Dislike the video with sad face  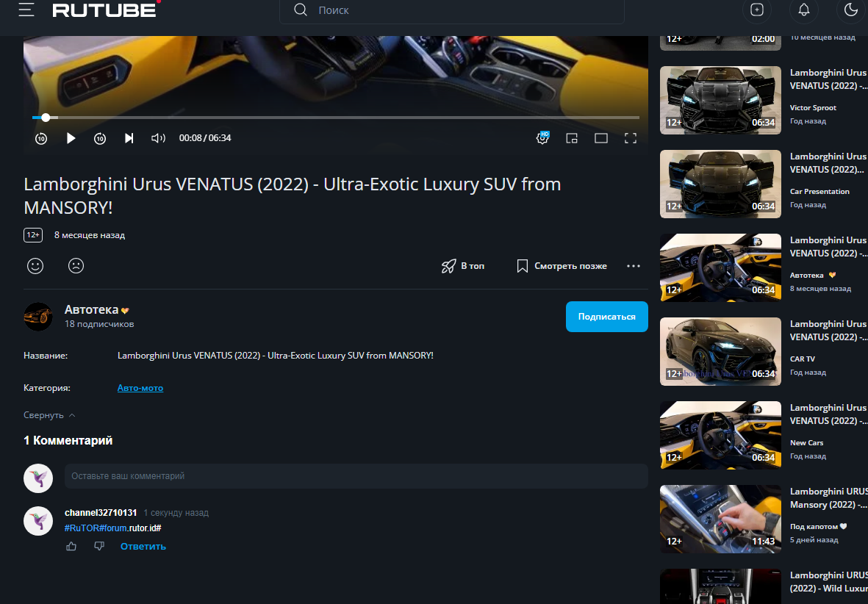(76, 266)
